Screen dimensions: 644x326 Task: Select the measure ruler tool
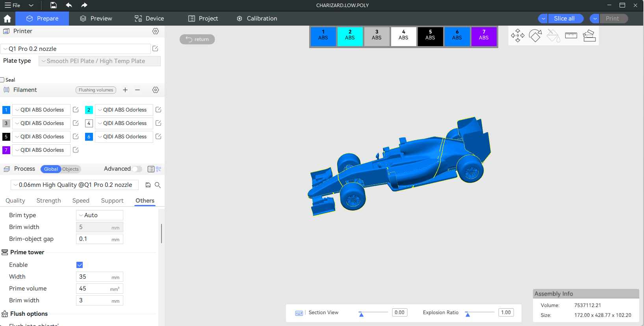point(571,36)
